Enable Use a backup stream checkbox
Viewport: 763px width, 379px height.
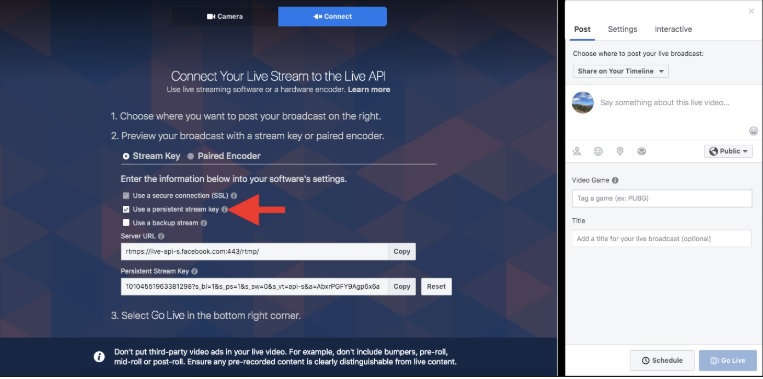tap(126, 223)
